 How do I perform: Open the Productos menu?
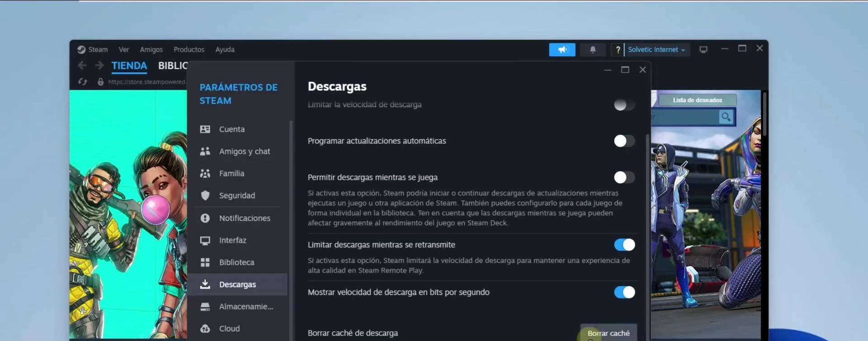pyautogui.click(x=189, y=50)
